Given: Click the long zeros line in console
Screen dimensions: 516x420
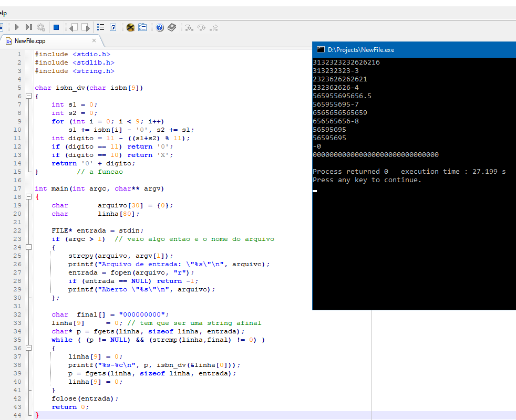Looking at the screenshot, I should tap(376, 154).
